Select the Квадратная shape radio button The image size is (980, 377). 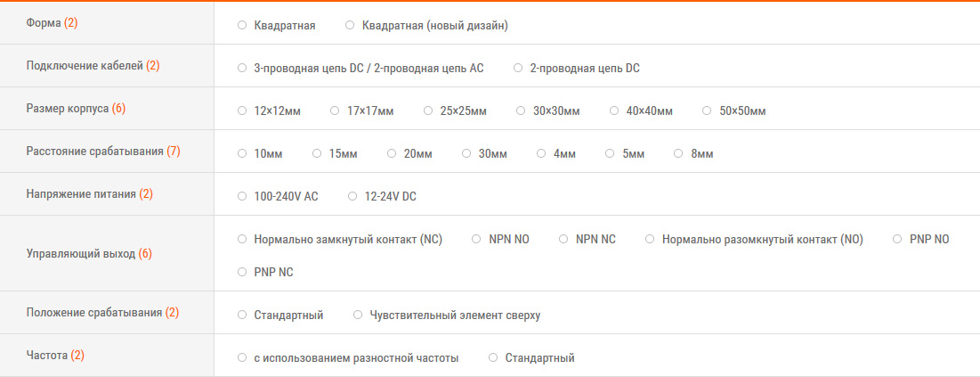pos(242,26)
